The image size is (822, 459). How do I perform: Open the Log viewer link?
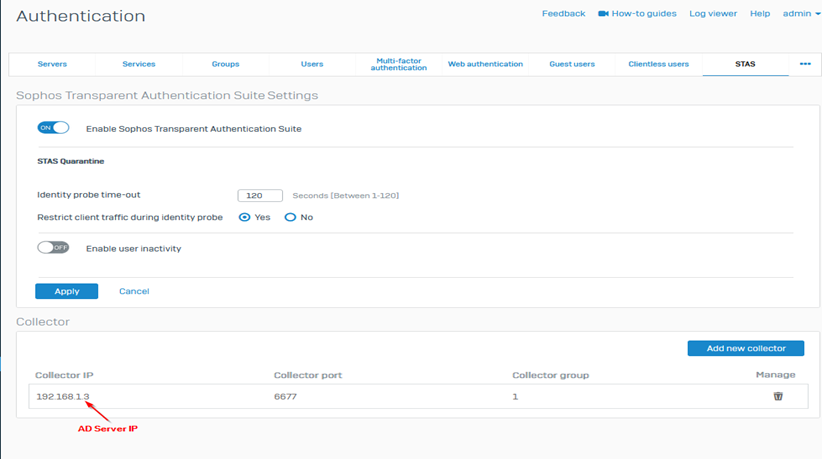pyautogui.click(x=713, y=14)
